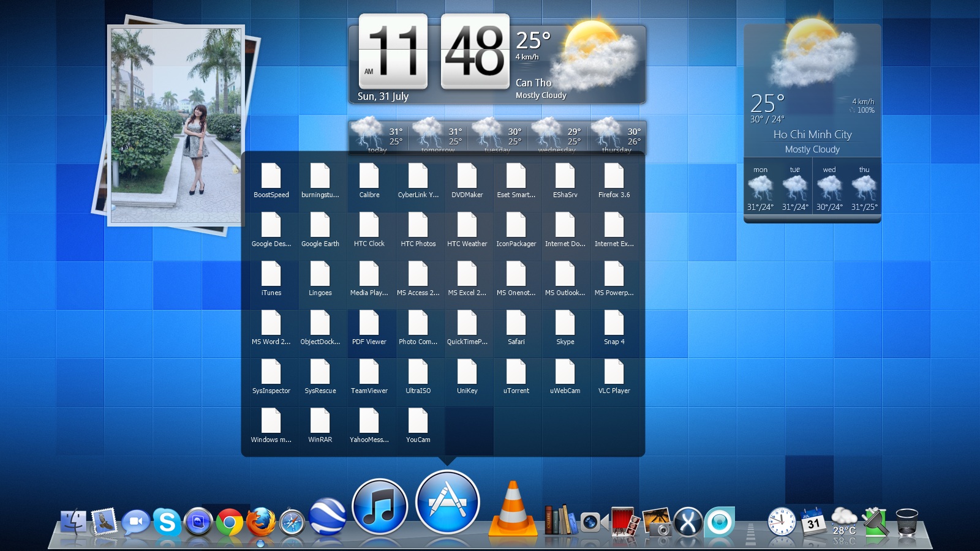This screenshot has width=980, height=551.
Task: Open the EShaSrv shortcut
Action: (x=565, y=181)
